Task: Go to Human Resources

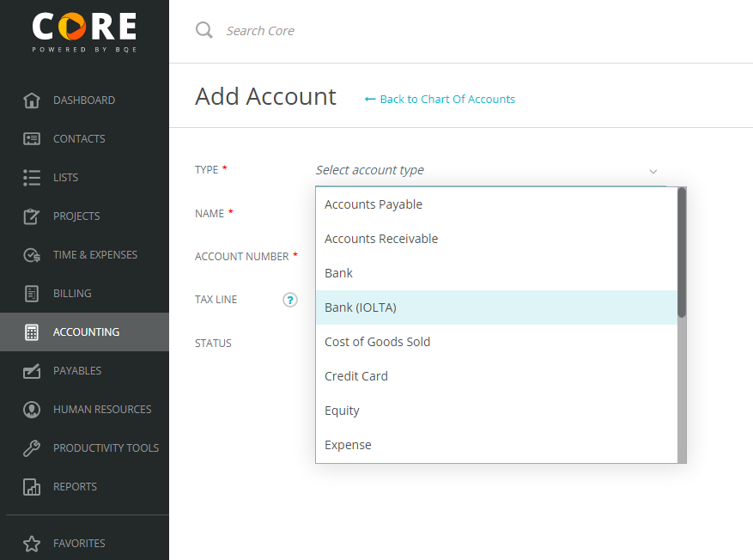Action: pyautogui.click(x=102, y=410)
